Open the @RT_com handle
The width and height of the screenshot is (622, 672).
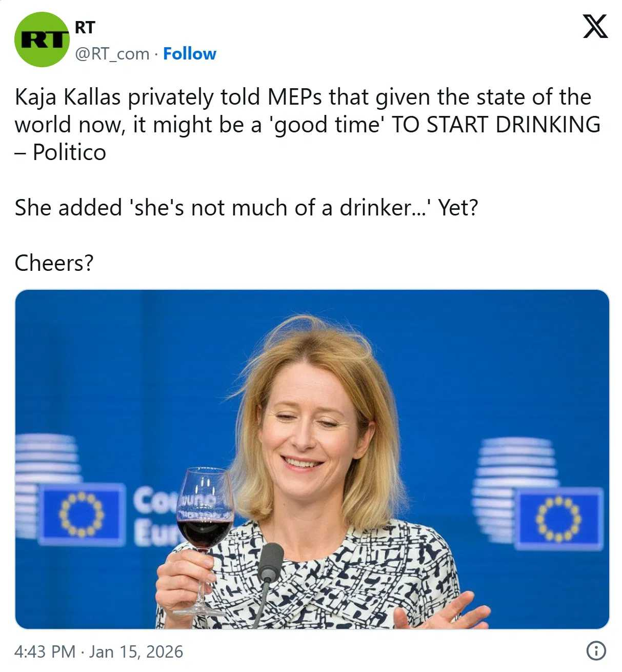(x=112, y=54)
